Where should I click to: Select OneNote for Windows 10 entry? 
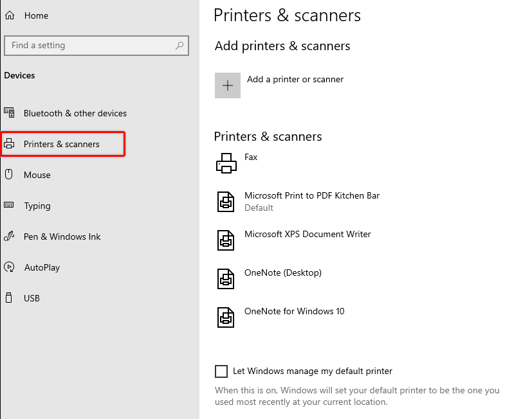pos(295,311)
